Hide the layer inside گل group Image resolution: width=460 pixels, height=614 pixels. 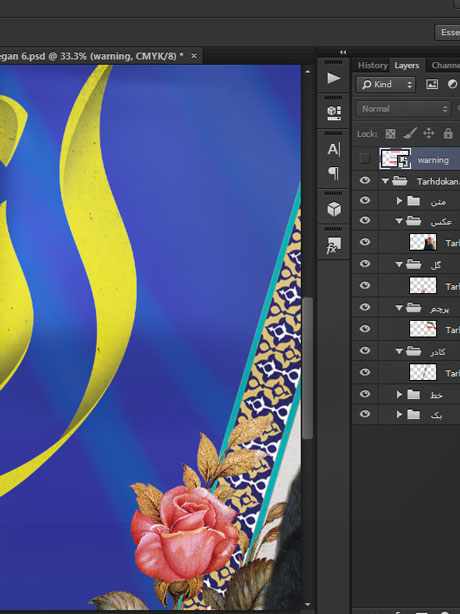[x=365, y=285]
